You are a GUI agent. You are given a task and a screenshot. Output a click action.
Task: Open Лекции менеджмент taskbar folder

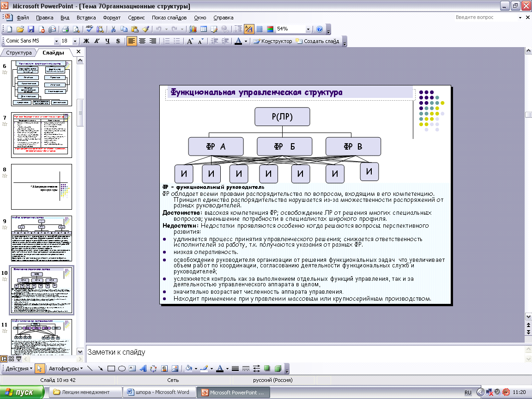[x=86, y=392]
